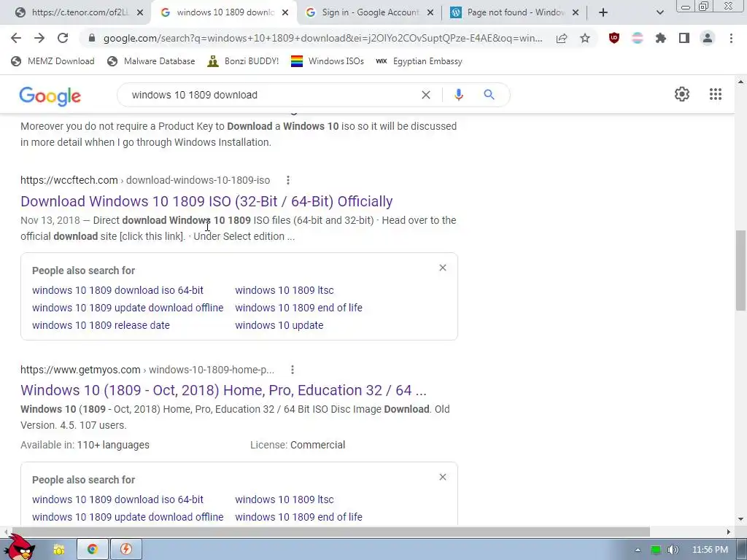Select second box's windows 10 1809 ltsc suggestion
The width and height of the screenshot is (747, 560).
coord(285,499)
